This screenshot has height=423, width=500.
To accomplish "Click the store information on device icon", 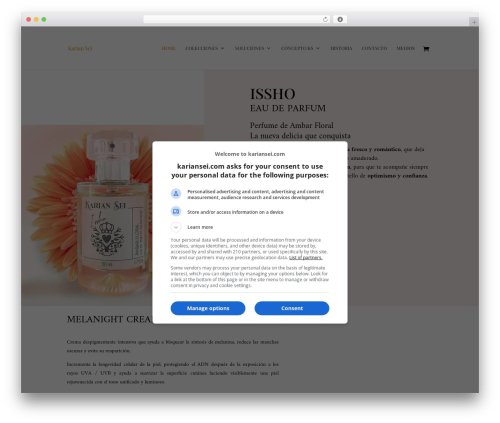I will [x=176, y=211].
